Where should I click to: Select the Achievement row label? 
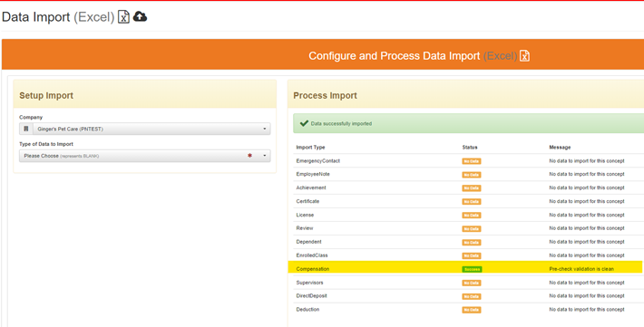[x=311, y=188]
